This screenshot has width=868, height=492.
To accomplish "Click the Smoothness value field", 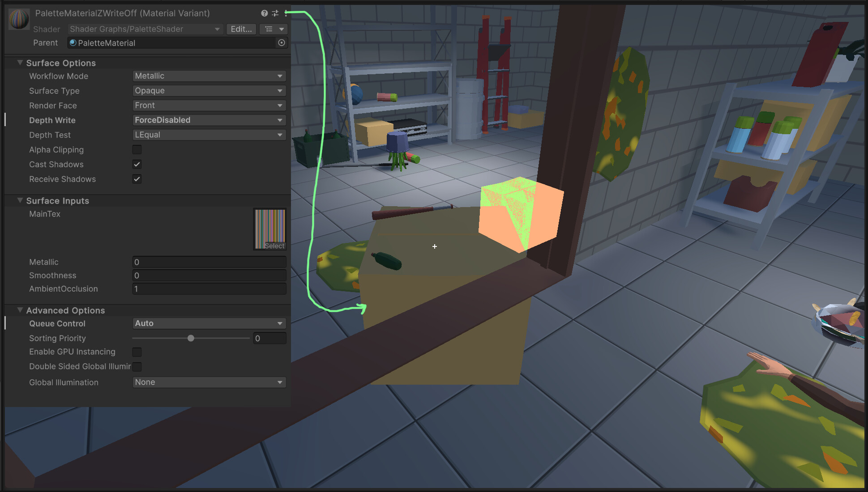I will (x=209, y=275).
